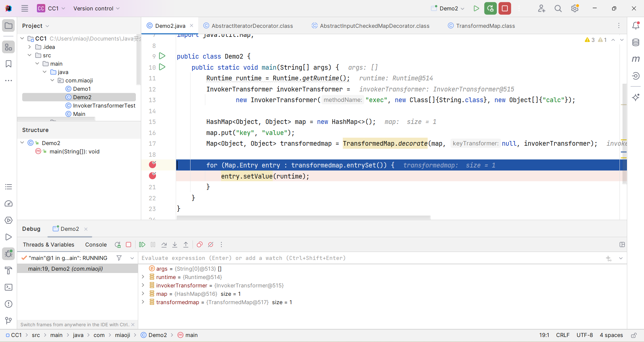Switch to the Console tab
644x342 pixels.
96,245
